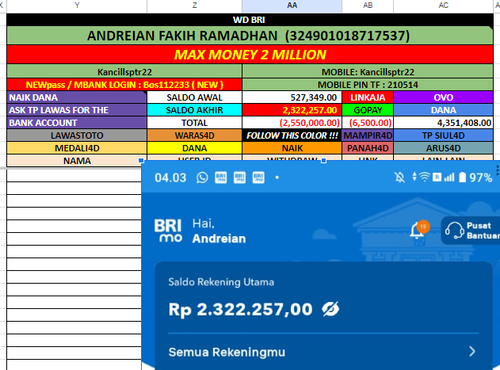Select the TP SIUL4D cell
The height and width of the screenshot is (370, 500).
click(443, 135)
